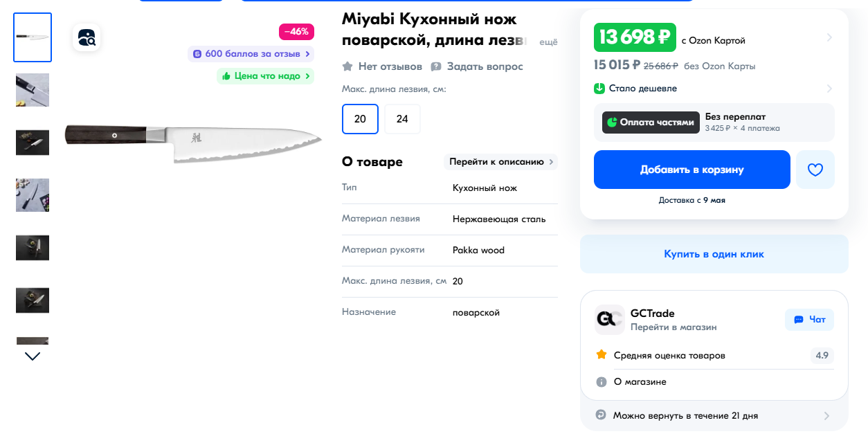
Task: Expand the 21-day return policy details
Action: point(826,416)
